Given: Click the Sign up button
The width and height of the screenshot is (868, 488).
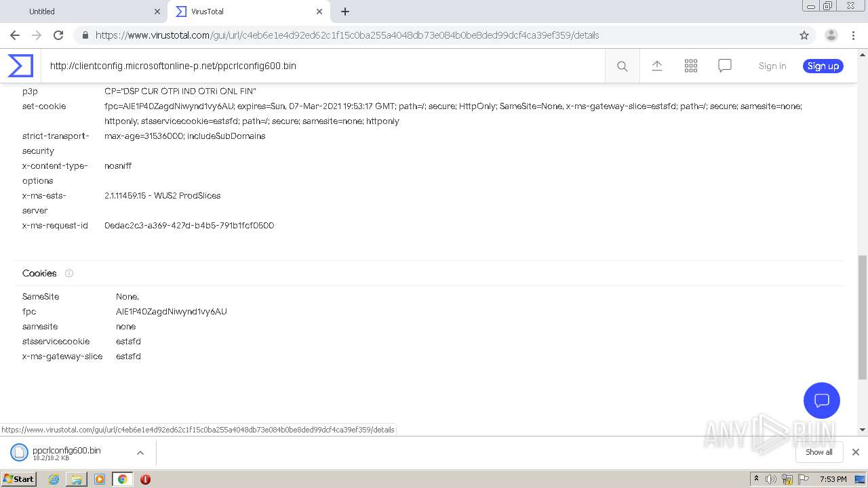Looking at the screenshot, I should [823, 66].
